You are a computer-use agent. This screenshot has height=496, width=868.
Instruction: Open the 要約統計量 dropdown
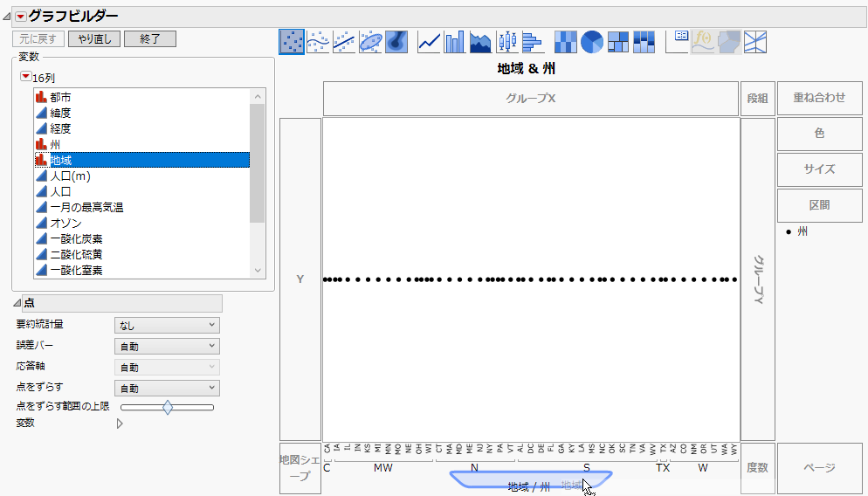pos(167,326)
